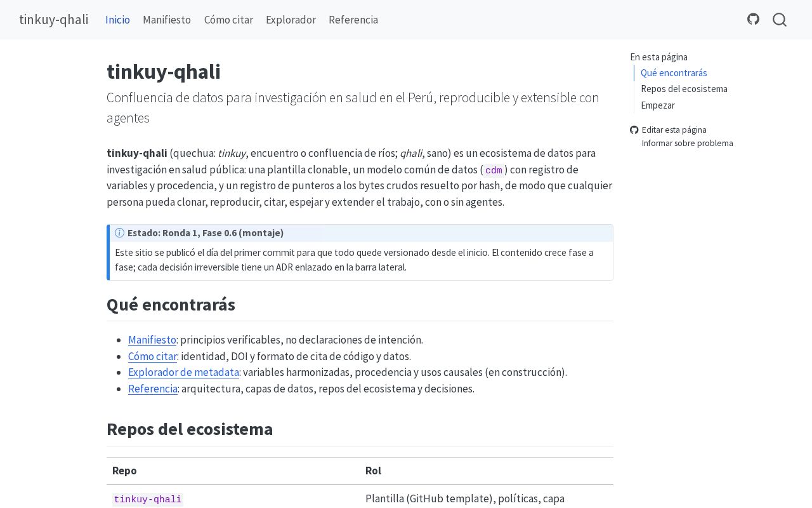Open the Manifiesto navbar item
The height and width of the screenshot is (508, 812).
(x=167, y=20)
